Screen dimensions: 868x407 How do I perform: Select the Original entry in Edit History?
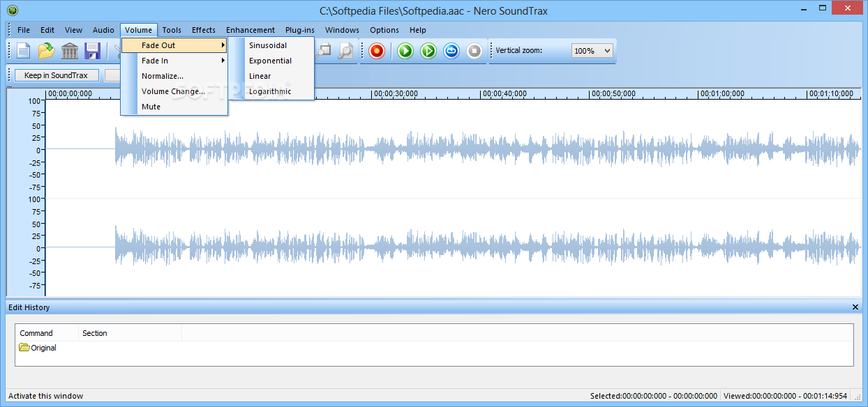click(x=38, y=348)
